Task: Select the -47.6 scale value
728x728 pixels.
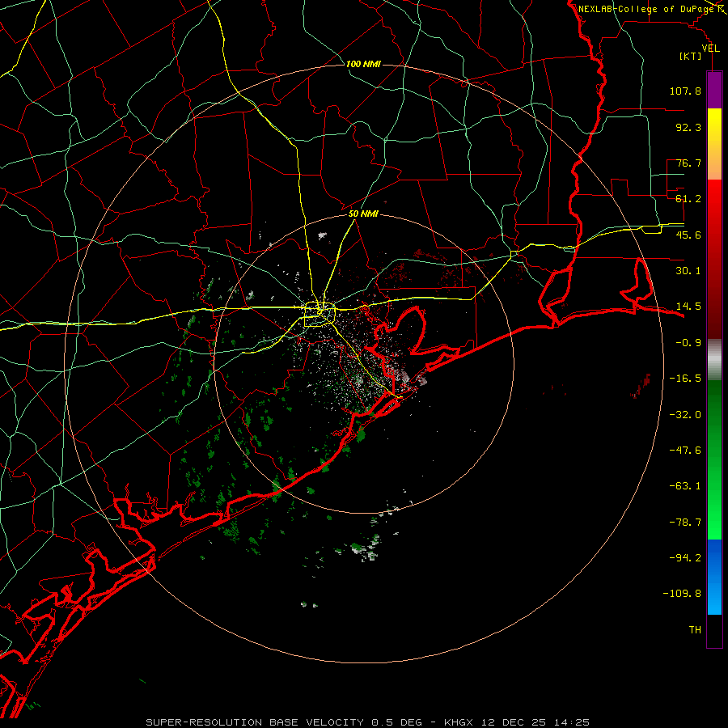Action: point(685,451)
